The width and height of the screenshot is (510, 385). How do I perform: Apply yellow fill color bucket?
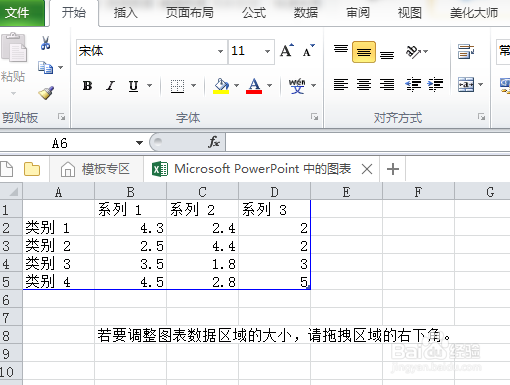pyautogui.click(x=221, y=86)
